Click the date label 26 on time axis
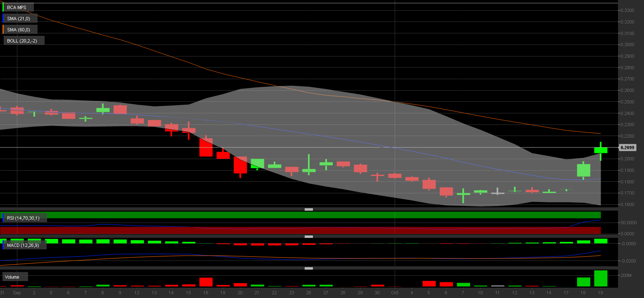 tap(309, 293)
